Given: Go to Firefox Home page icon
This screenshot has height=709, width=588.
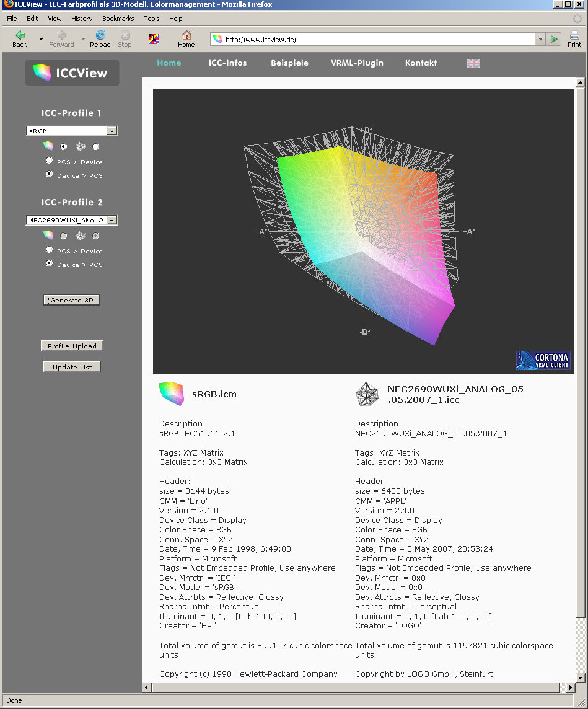Looking at the screenshot, I should [x=186, y=38].
